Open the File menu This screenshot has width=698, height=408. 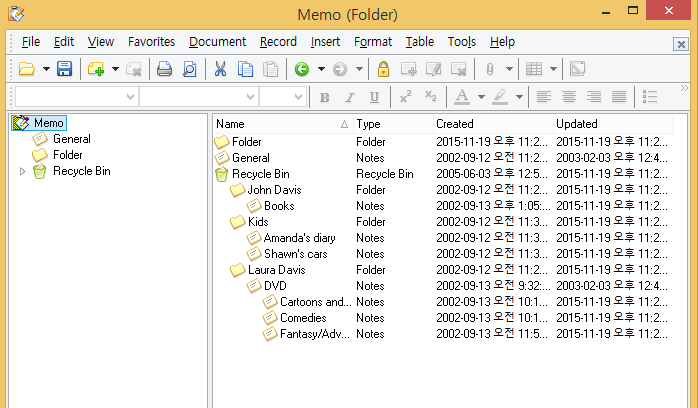tap(31, 42)
